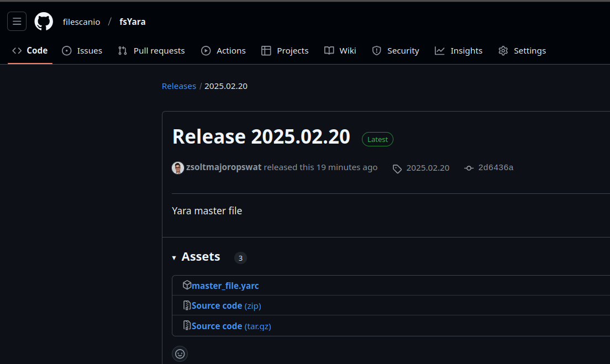
Task: Switch to the Code tab
Action: 30,51
